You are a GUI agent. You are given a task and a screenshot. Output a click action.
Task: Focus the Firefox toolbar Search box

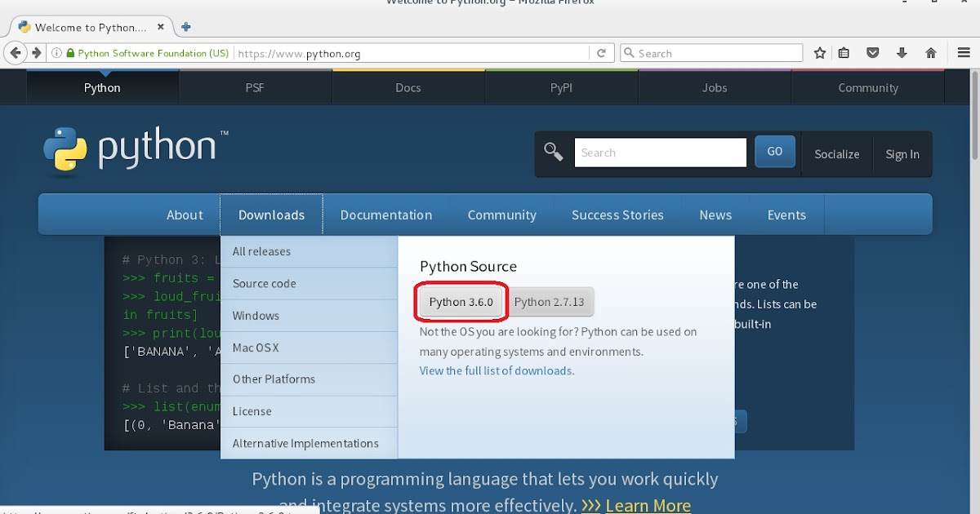(x=711, y=53)
